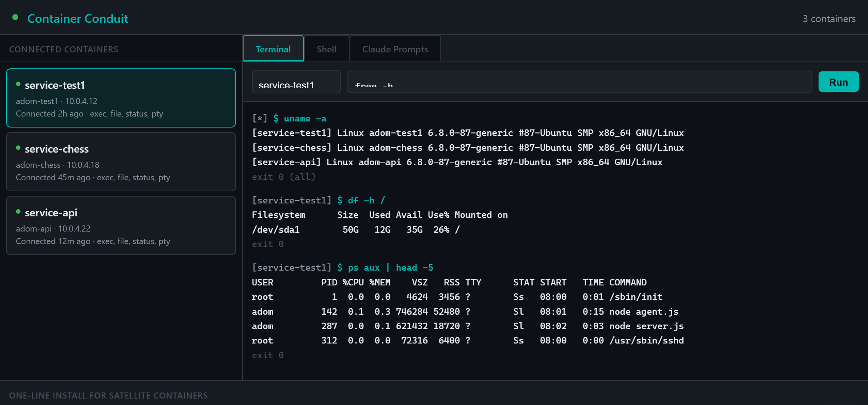This screenshot has width=868, height=405.
Task: Click the /sbin/init process row
Action: (457, 297)
